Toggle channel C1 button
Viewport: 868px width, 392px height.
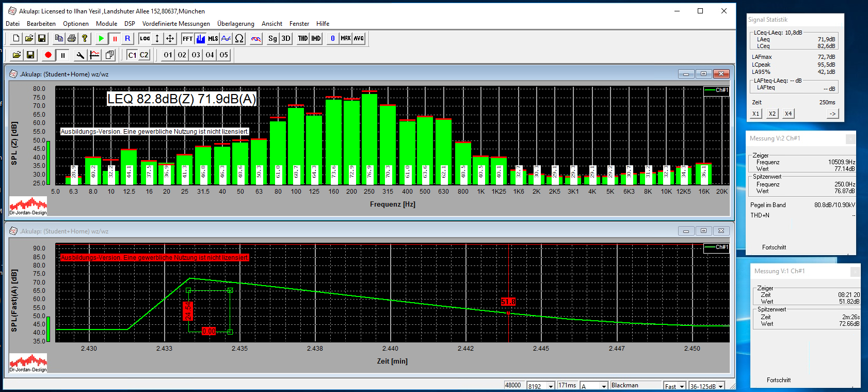pos(132,55)
